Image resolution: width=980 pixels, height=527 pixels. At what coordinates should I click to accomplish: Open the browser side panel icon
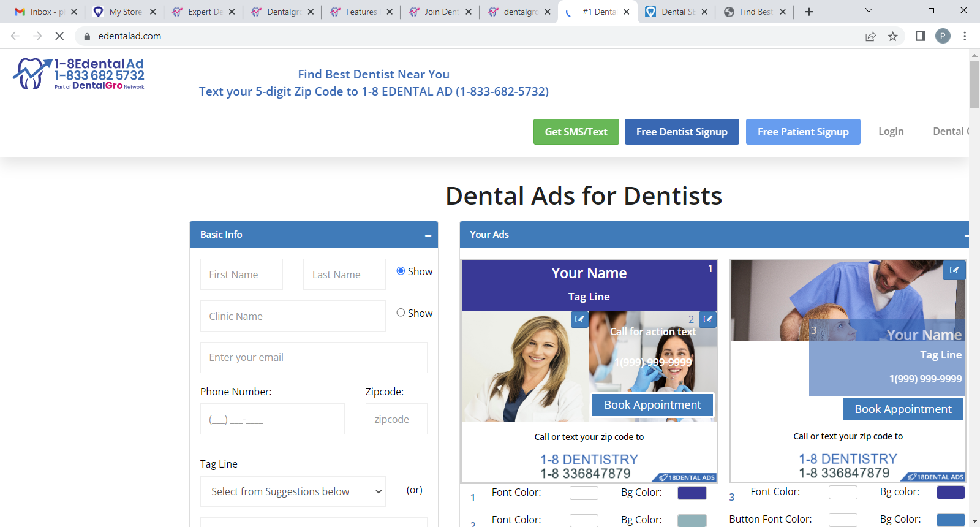click(x=920, y=36)
